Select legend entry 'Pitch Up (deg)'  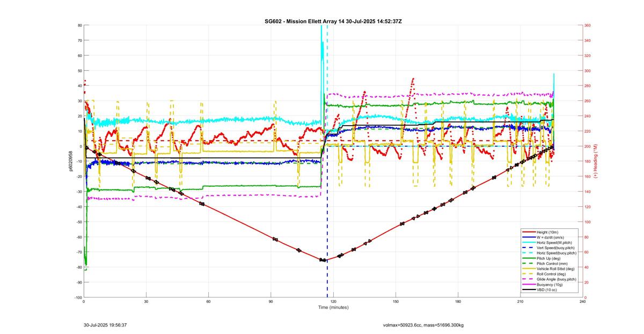click(x=548, y=258)
